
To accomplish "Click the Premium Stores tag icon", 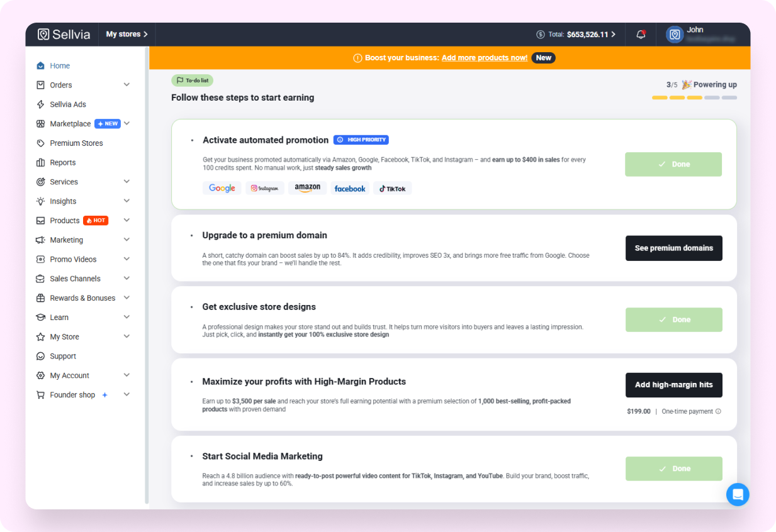I will [x=41, y=143].
